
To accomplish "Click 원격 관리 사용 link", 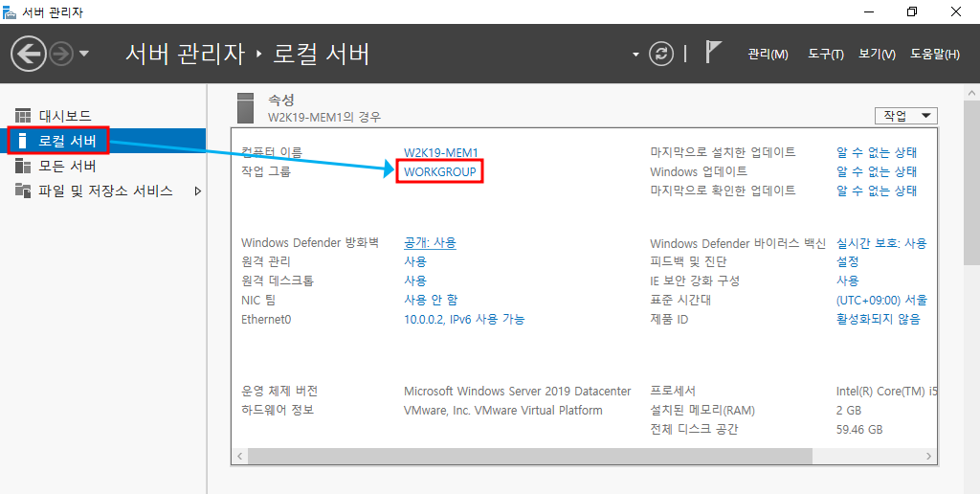I will tap(415, 261).
